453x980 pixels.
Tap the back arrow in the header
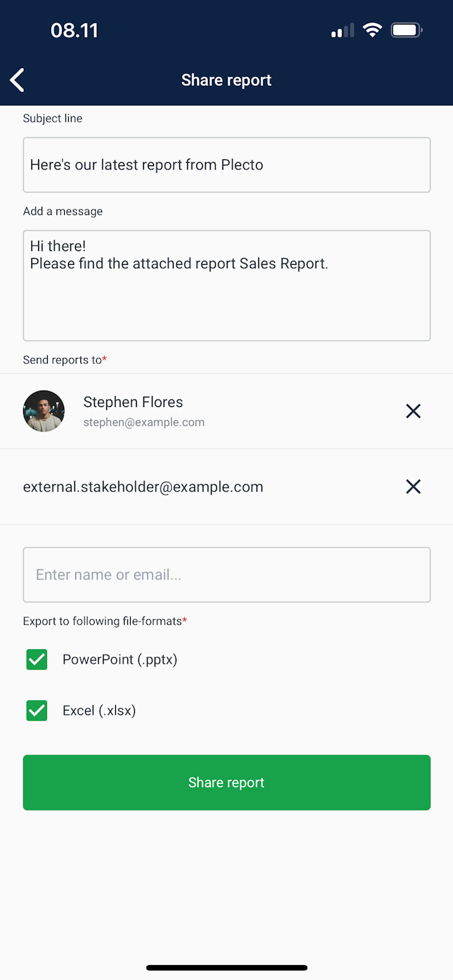tap(18, 80)
